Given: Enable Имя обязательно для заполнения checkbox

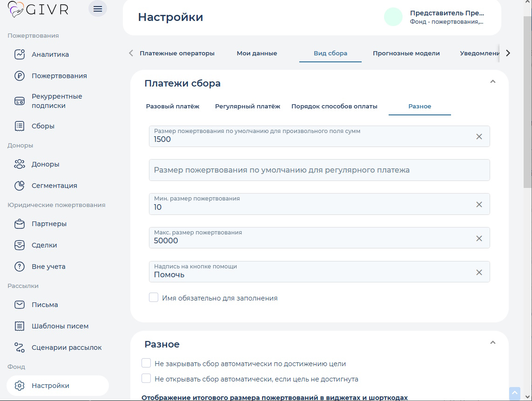Looking at the screenshot, I should pos(154,298).
